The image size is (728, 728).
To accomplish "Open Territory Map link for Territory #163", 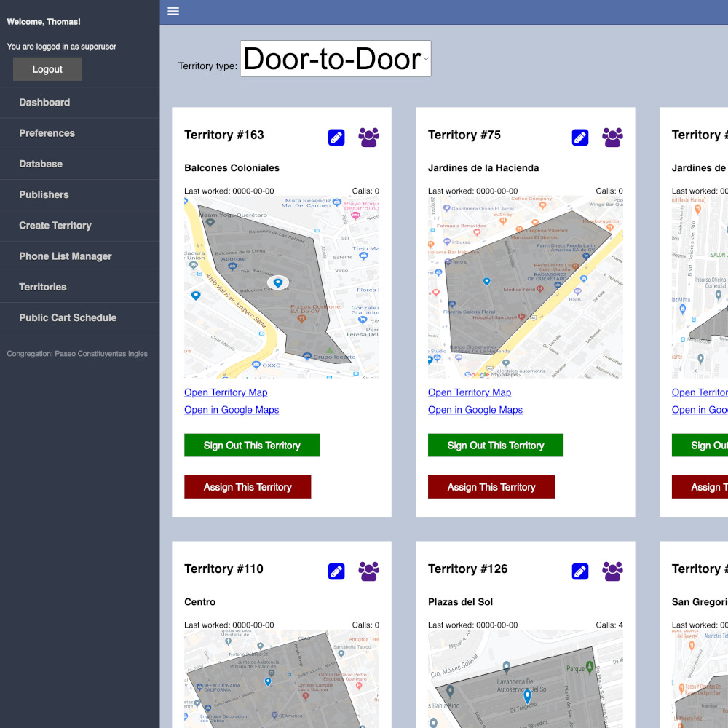I will click(226, 392).
